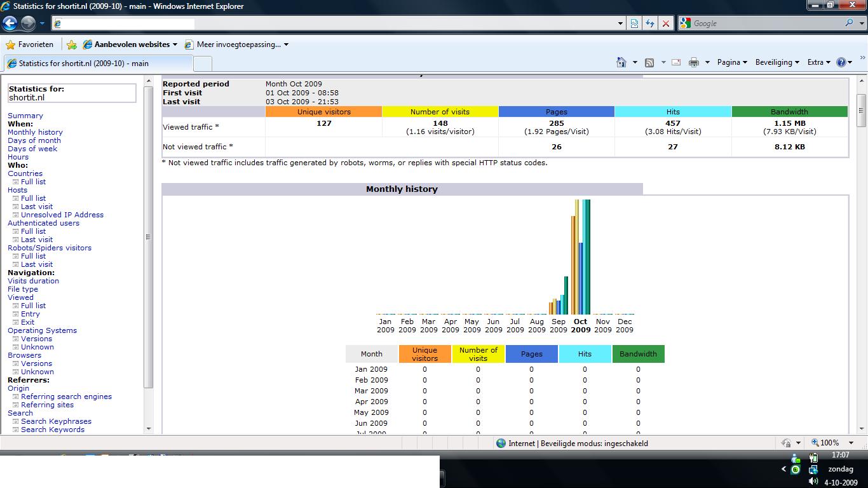This screenshot has height=488, width=868.
Task: Open the Favorieten star button
Action: point(29,44)
